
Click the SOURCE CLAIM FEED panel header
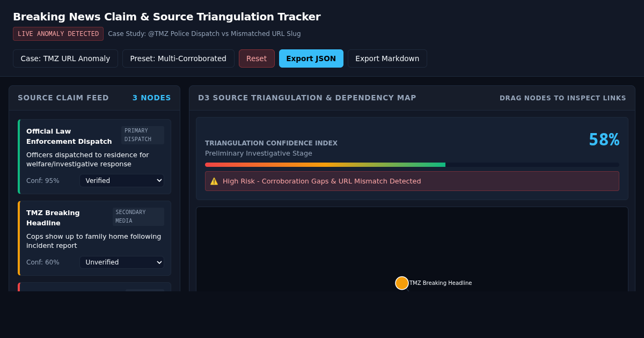63,98
